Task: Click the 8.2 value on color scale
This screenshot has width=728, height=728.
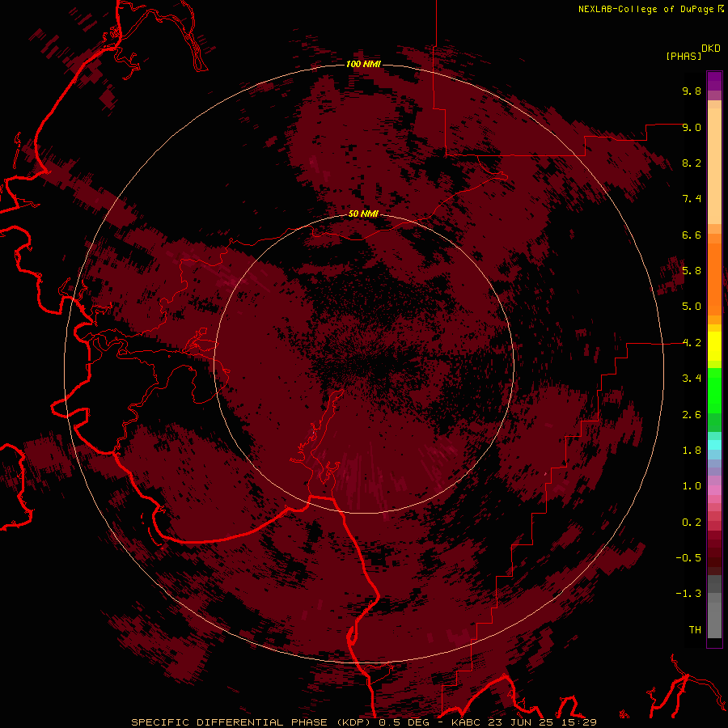Action: point(692,163)
